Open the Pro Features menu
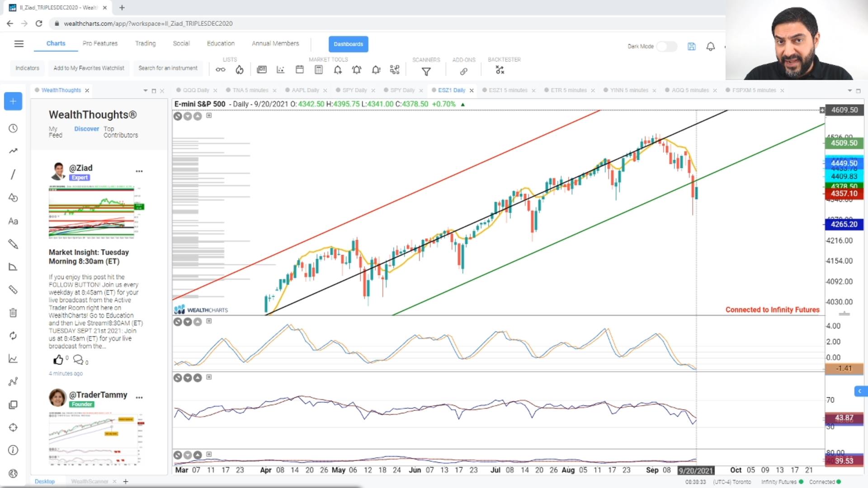Screen dimensions: 868x488 (x=100, y=43)
